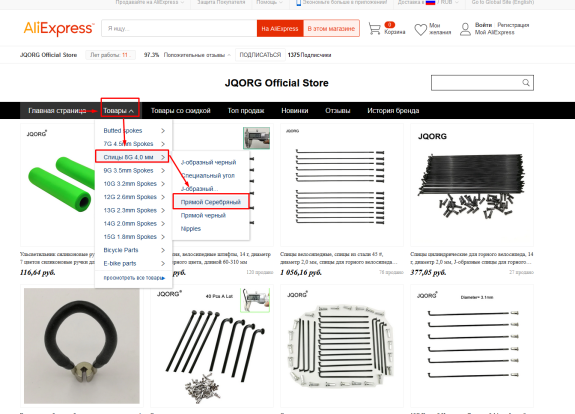575x414 pixels.
Task: Expand the 9G 3.5mm Spokes category
Action: click(133, 171)
